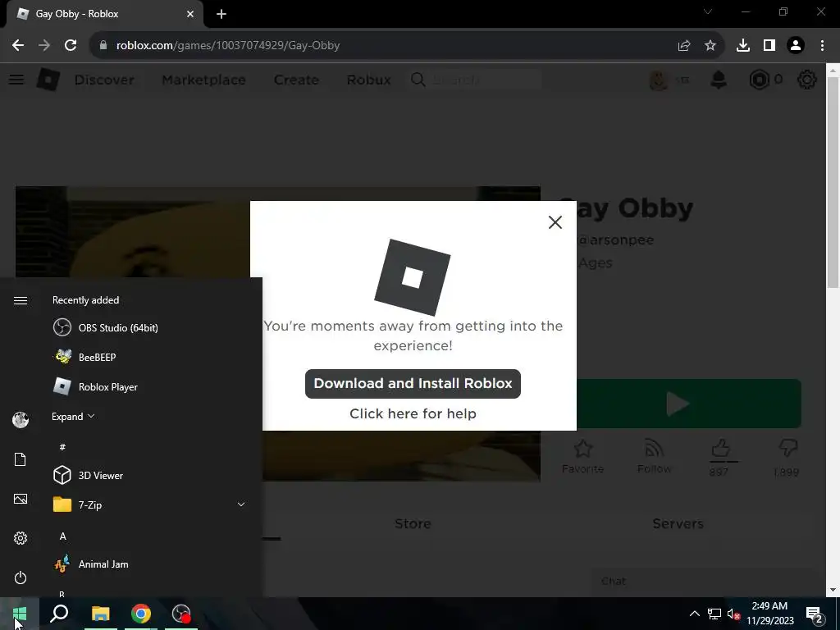The width and height of the screenshot is (840, 630).
Task: Click the green Play button
Action: point(689,404)
